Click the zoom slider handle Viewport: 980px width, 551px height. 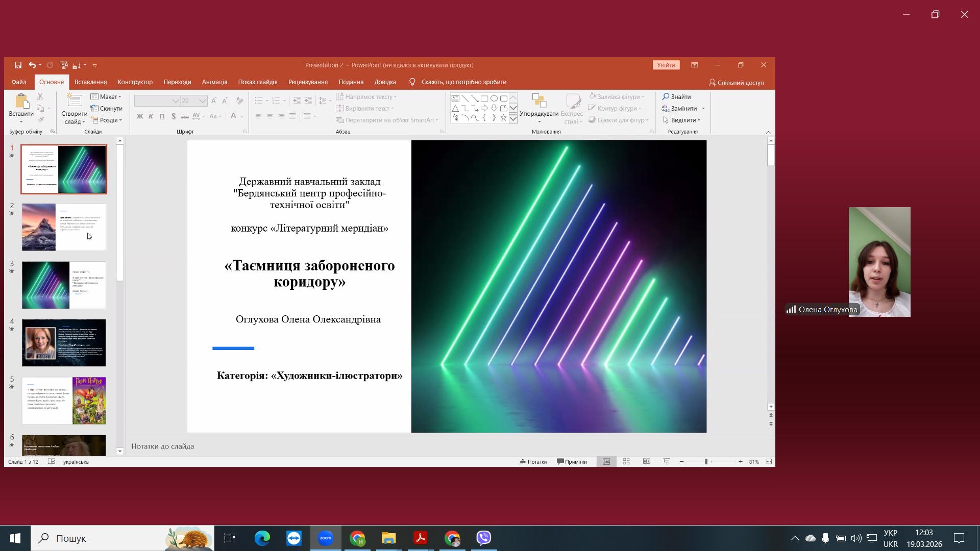coord(706,462)
